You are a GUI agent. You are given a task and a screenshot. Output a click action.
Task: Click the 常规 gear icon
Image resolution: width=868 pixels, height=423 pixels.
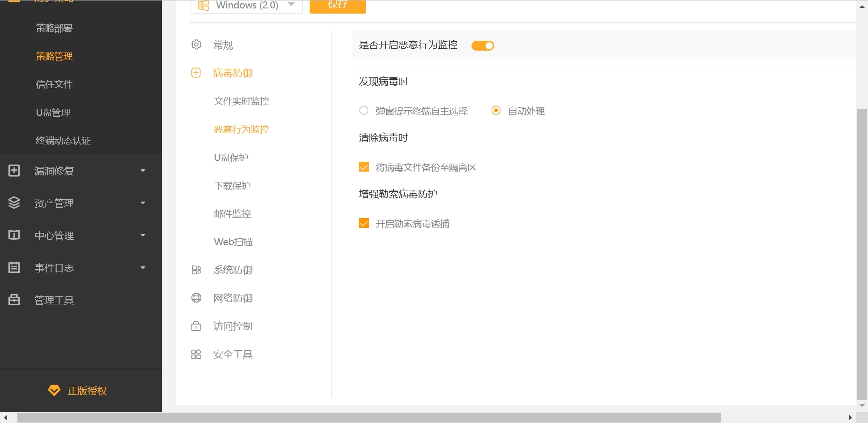(196, 45)
